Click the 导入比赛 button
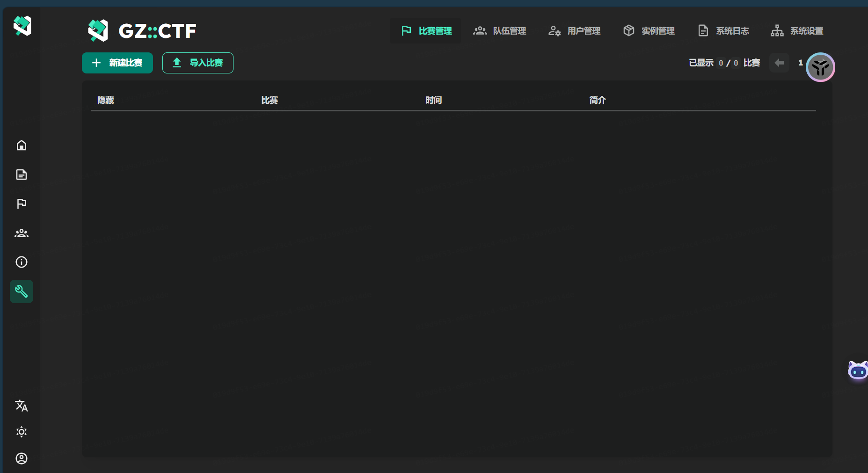 pos(198,63)
